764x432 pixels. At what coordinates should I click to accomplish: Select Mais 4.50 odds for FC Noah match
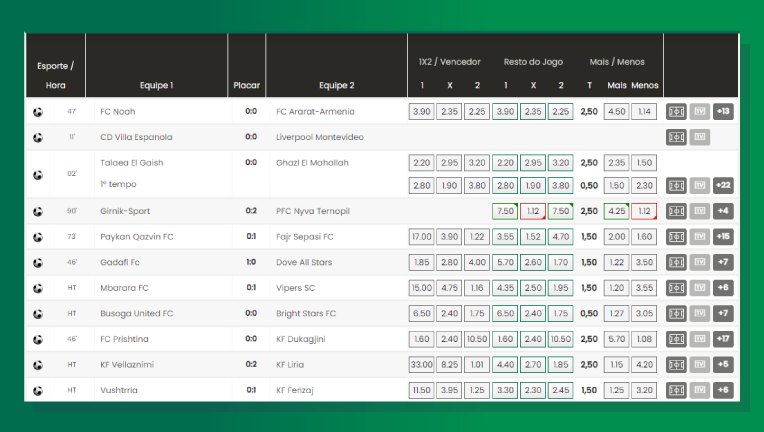tap(616, 112)
